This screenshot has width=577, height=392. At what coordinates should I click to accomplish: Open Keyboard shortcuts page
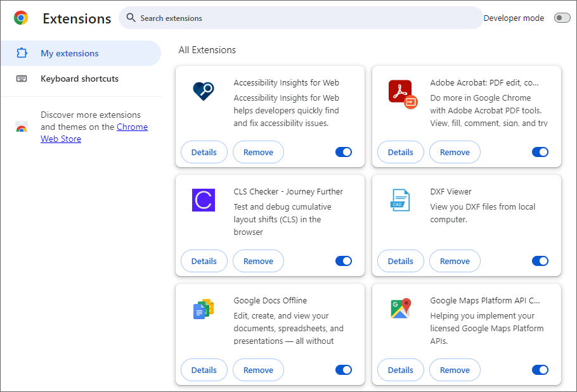[x=81, y=79]
